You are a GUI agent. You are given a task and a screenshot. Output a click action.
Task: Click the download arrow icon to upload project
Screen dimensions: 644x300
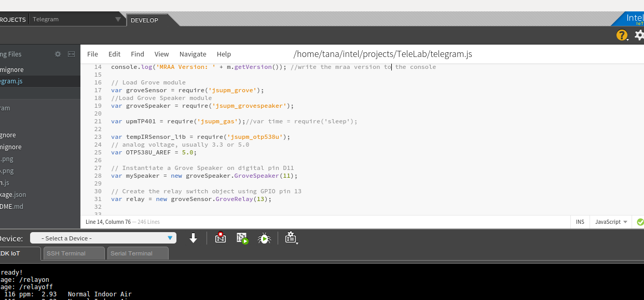tap(194, 238)
